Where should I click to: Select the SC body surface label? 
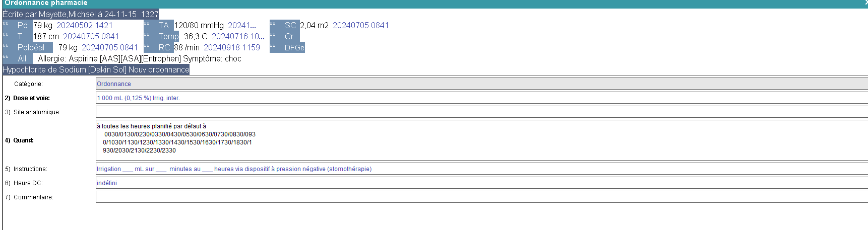290,25
